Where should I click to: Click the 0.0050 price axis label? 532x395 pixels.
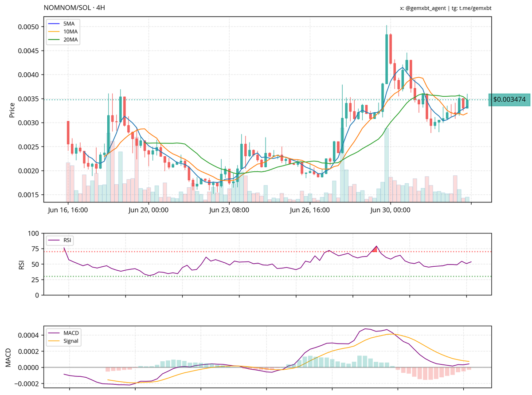pyautogui.click(x=29, y=27)
